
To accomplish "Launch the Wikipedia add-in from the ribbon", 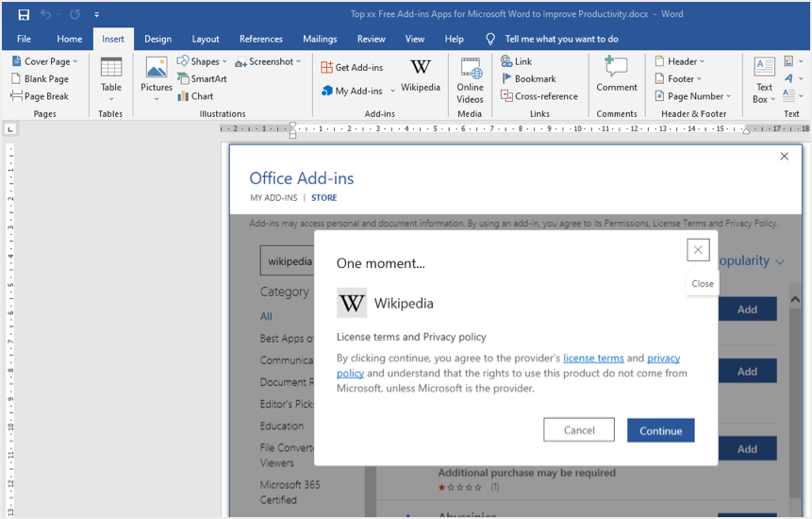I will 421,76.
